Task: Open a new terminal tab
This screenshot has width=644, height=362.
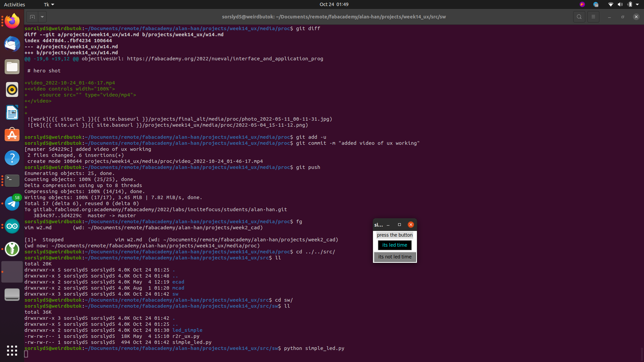Action: pos(32,16)
